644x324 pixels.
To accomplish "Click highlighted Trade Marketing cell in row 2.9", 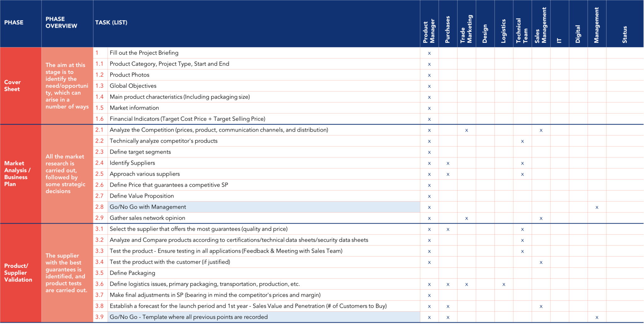I will pos(466,218).
